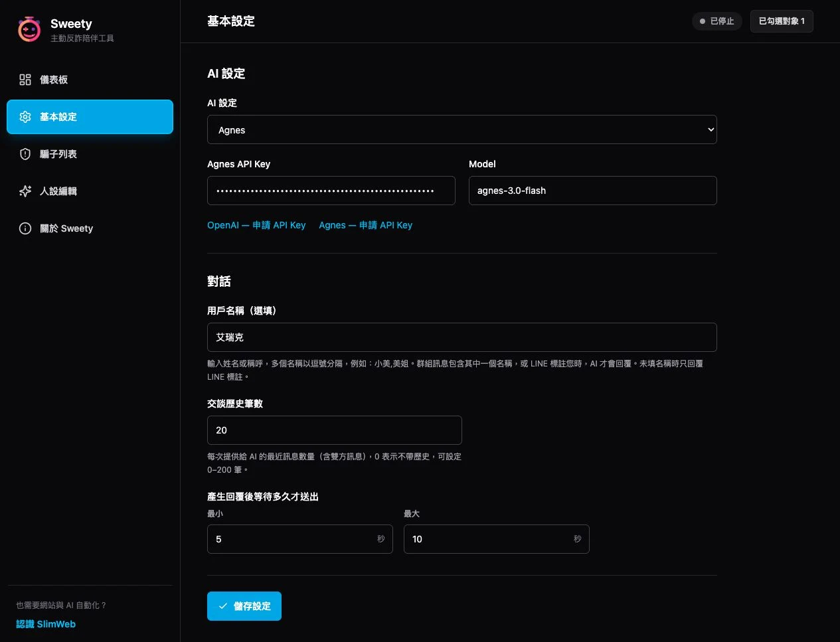The width and height of the screenshot is (840, 642).
Task: Click the 關於 Sweety info icon
Action: [25, 228]
